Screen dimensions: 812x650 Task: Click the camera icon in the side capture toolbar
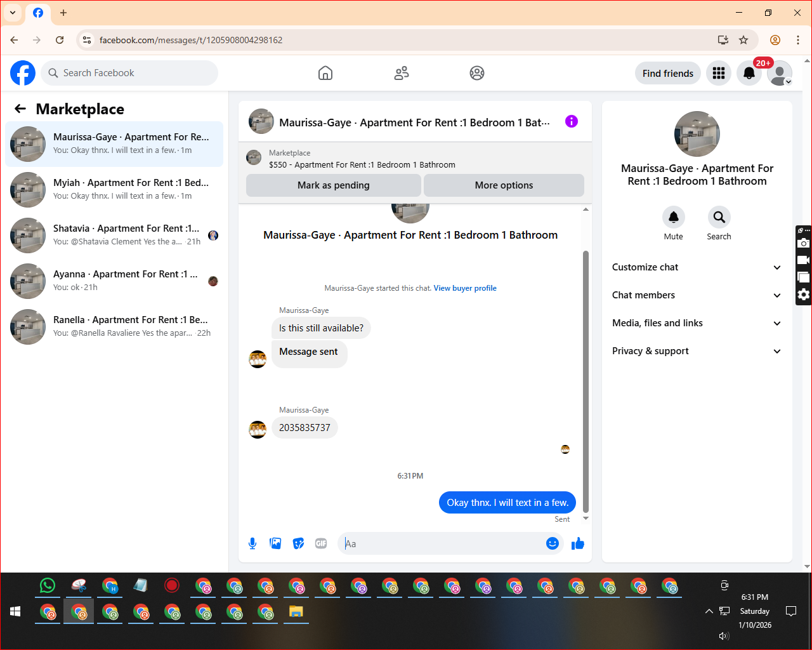804,243
